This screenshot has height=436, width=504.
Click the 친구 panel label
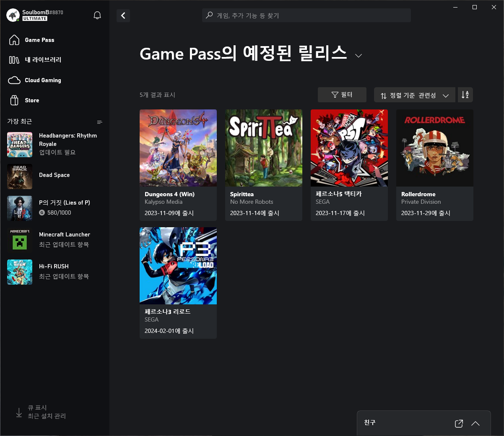(370, 422)
